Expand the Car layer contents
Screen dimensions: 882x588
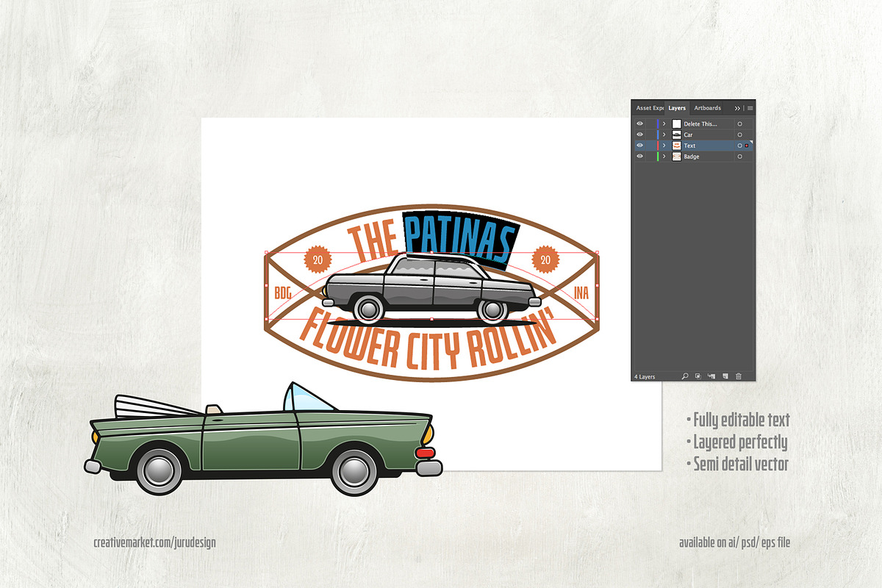pyautogui.click(x=664, y=135)
